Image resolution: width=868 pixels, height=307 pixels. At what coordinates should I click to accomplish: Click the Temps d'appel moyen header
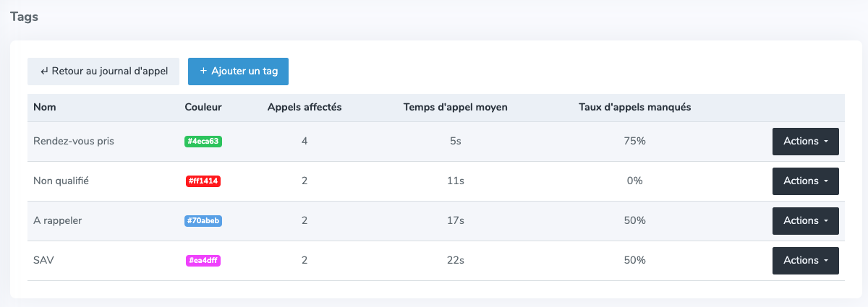coord(456,108)
